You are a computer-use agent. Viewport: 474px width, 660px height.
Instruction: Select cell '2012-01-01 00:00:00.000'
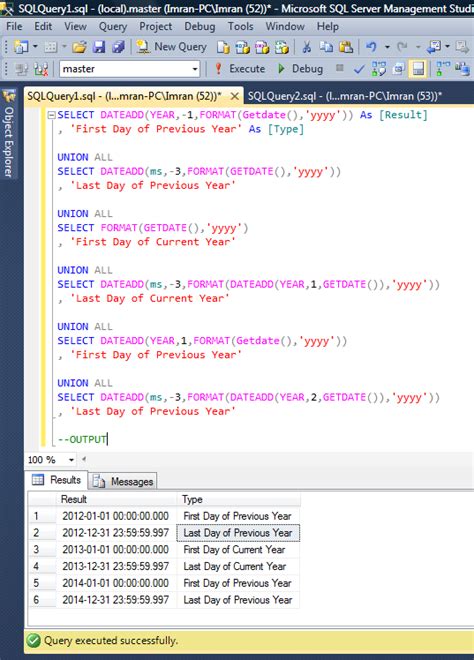tap(116, 516)
